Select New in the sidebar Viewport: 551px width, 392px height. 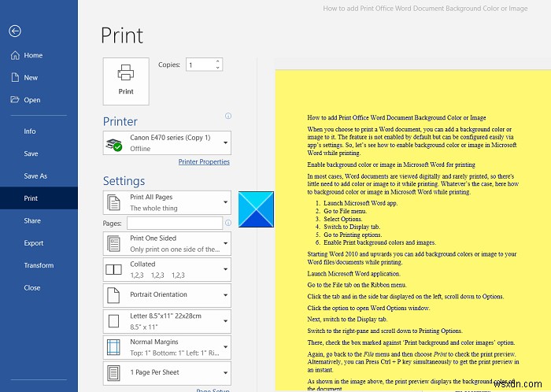click(x=39, y=78)
